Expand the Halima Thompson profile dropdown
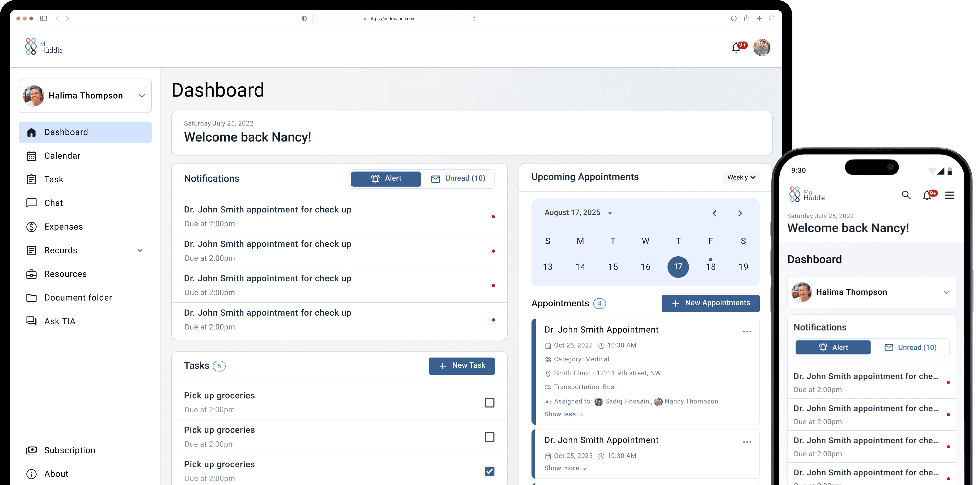Viewport: 980px width, 485px height. coord(142,96)
